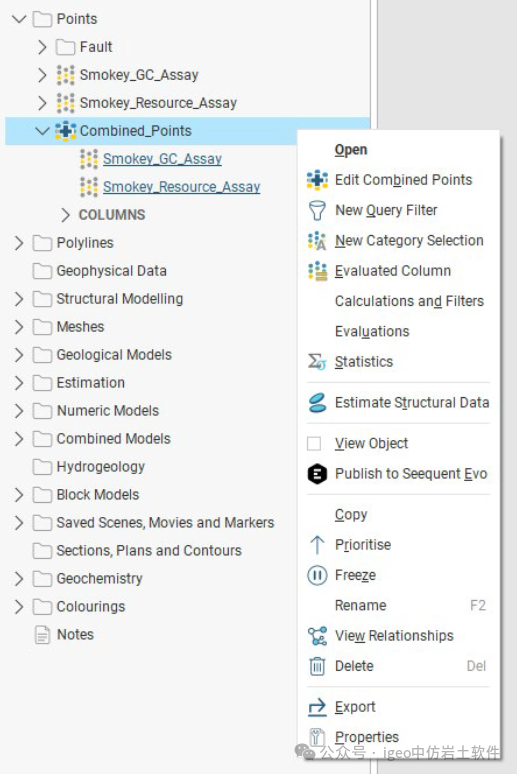The height and width of the screenshot is (774, 517).
Task: Collapse the Combined_Points tree node
Action: [42, 131]
